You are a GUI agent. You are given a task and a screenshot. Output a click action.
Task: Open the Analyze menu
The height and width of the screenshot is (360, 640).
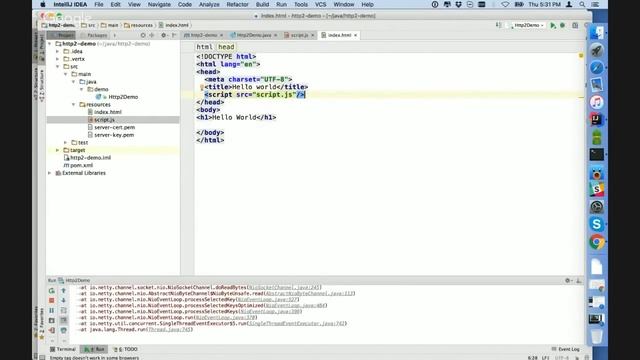click(209, 4)
